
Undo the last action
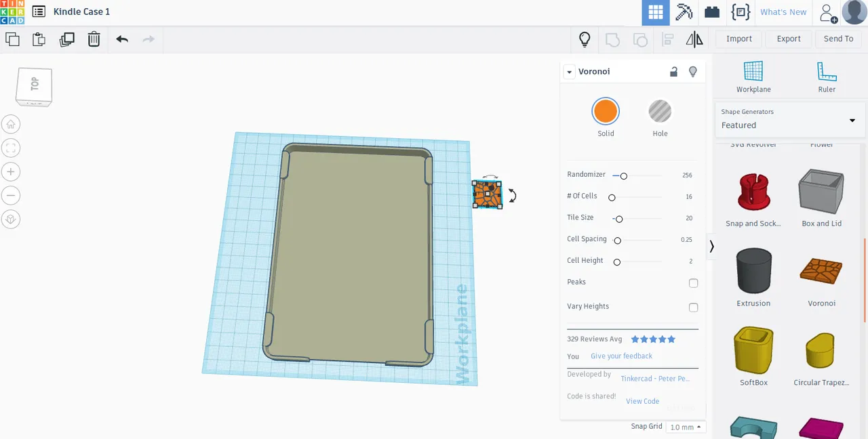[x=122, y=39]
